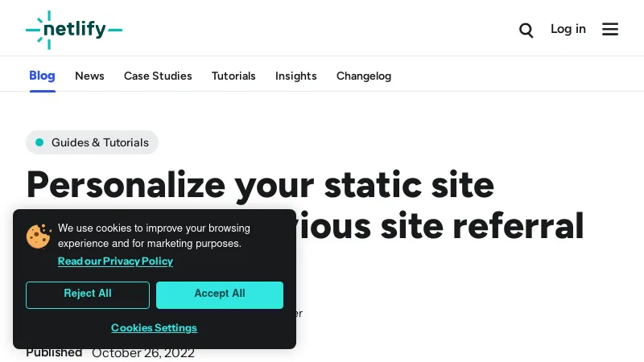Click the October 26, 2022 publish date
Screen dimensions: 644x362
(x=143, y=352)
